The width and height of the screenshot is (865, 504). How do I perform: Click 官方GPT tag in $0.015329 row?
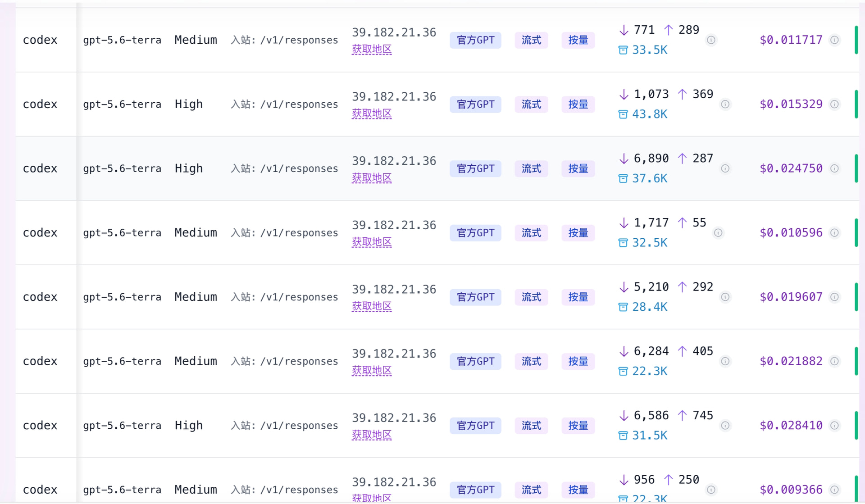(x=475, y=104)
